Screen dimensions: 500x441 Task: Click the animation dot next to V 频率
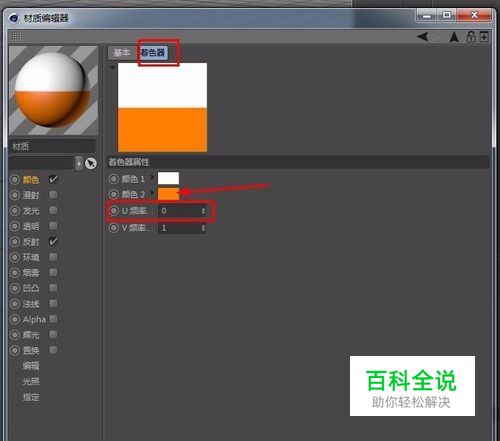(x=114, y=228)
